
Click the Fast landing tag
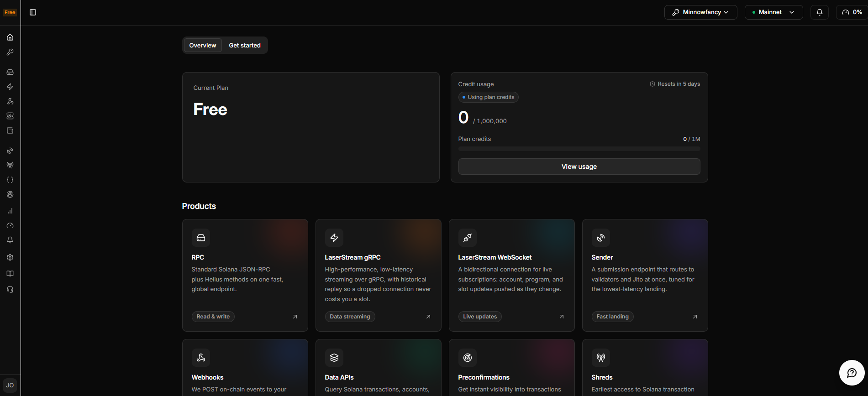[x=612, y=317]
